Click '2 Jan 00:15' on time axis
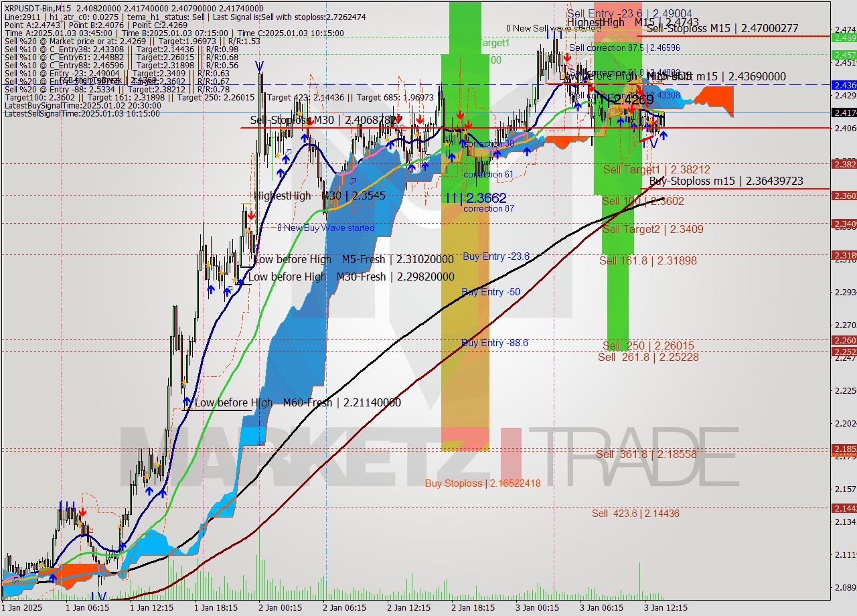 click(280, 608)
